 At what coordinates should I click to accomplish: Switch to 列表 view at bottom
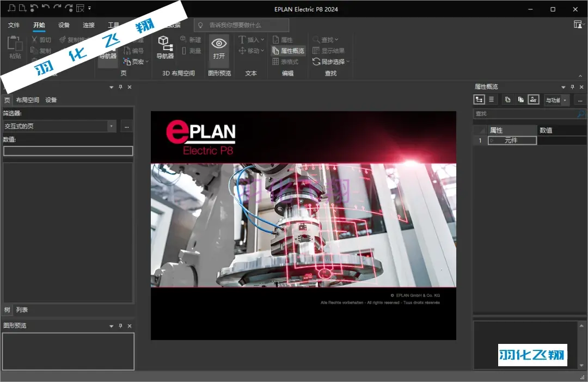22,310
